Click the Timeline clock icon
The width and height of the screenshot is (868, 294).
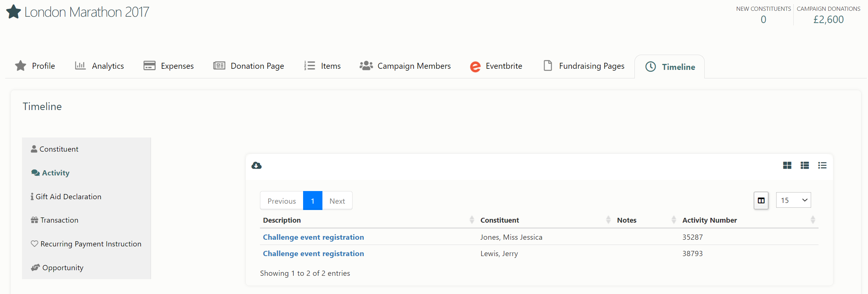[650, 67]
